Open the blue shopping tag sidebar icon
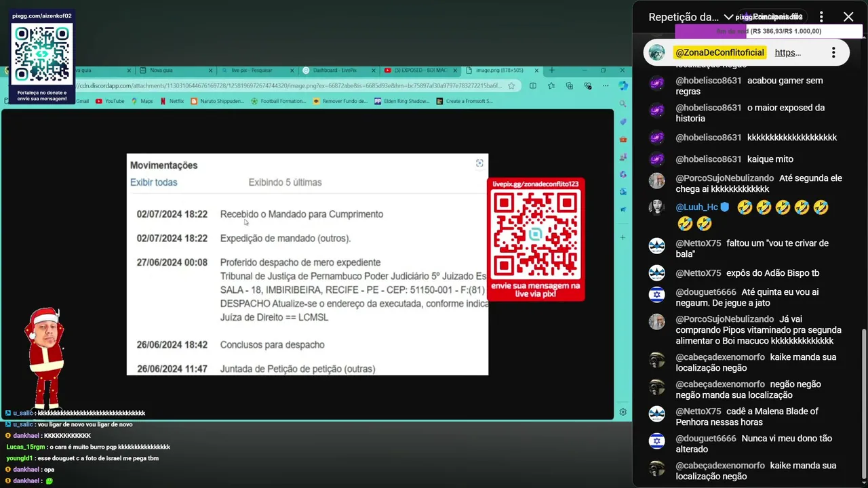The height and width of the screenshot is (488, 868). pyautogui.click(x=623, y=121)
